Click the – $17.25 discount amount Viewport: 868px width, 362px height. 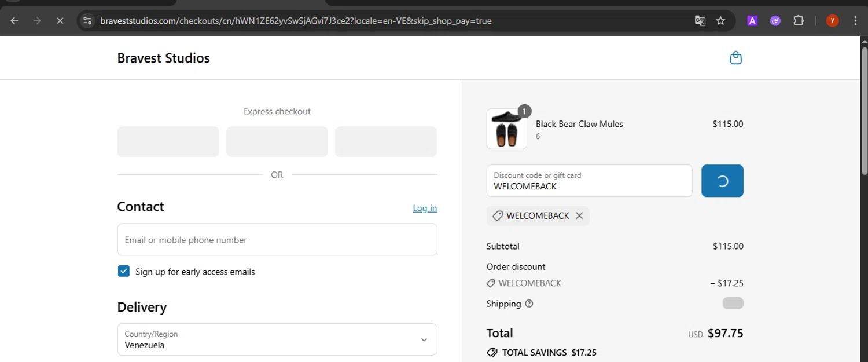tap(727, 283)
